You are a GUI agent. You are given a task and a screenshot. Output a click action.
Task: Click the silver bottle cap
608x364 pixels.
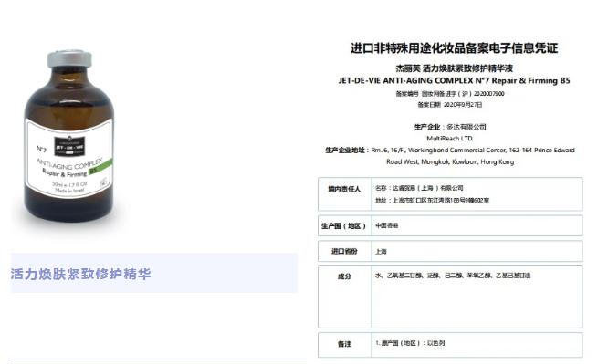click(x=69, y=59)
